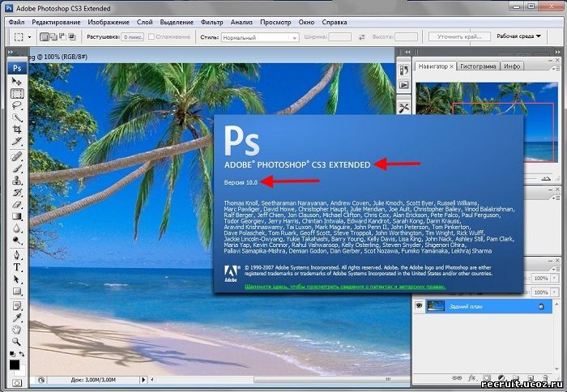
Task: Close the Навигатор tab
Action: pyautogui.click(x=452, y=66)
